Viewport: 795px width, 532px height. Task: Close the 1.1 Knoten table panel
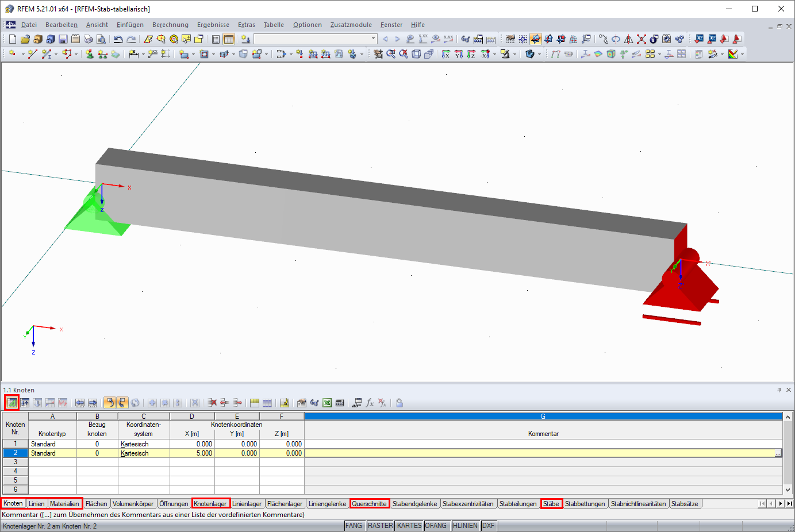click(789, 390)
